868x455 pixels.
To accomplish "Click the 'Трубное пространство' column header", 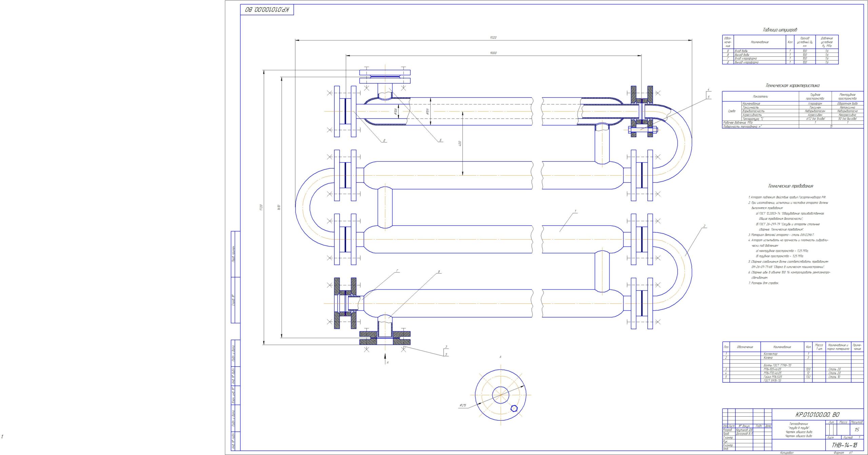I will click(x=815, y=97).
